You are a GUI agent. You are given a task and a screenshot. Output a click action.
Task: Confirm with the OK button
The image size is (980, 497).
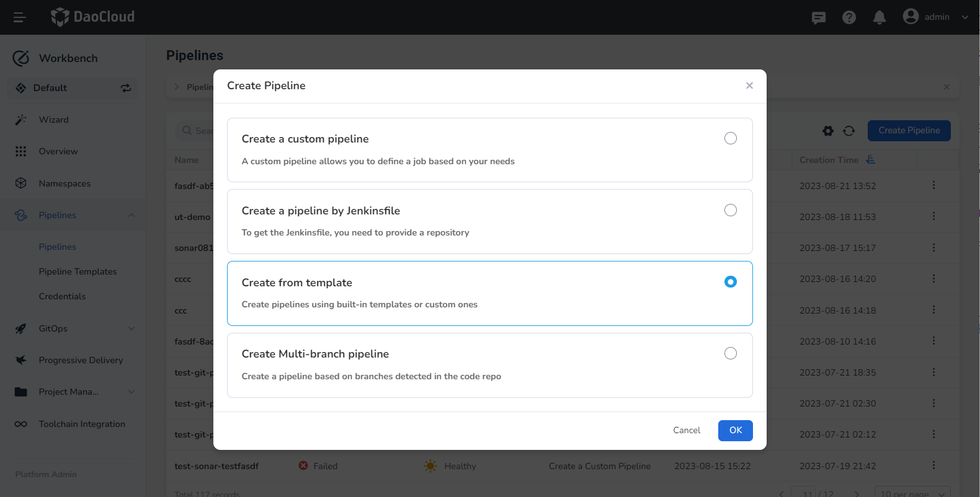point(735,430)
